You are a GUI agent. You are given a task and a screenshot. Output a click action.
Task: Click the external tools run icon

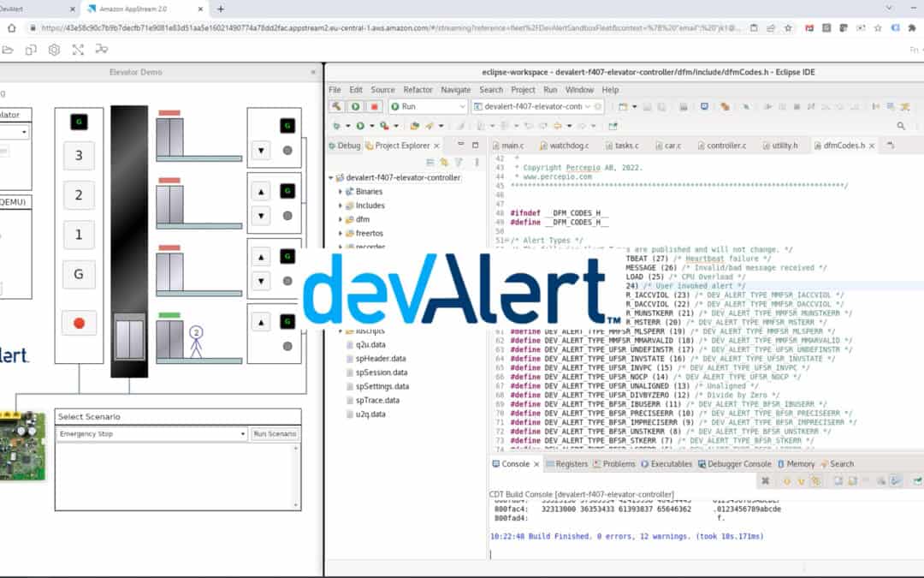coord(384,126)
